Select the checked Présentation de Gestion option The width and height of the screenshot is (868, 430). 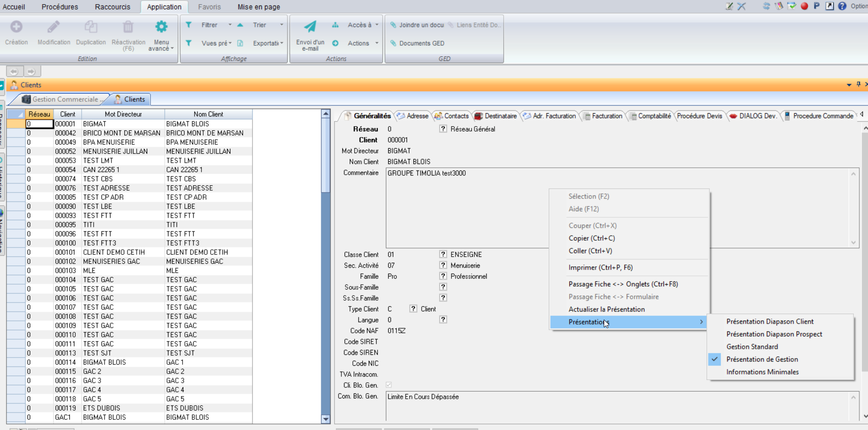tap(762, 359)
